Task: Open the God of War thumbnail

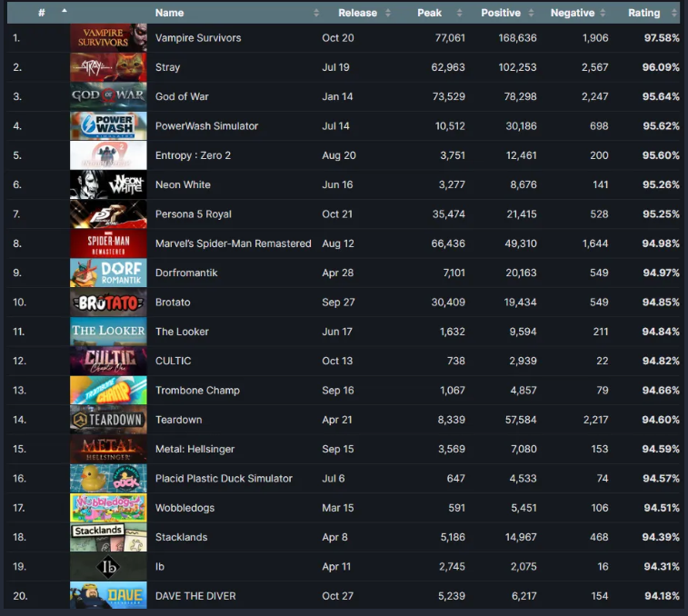Action: 108,96
